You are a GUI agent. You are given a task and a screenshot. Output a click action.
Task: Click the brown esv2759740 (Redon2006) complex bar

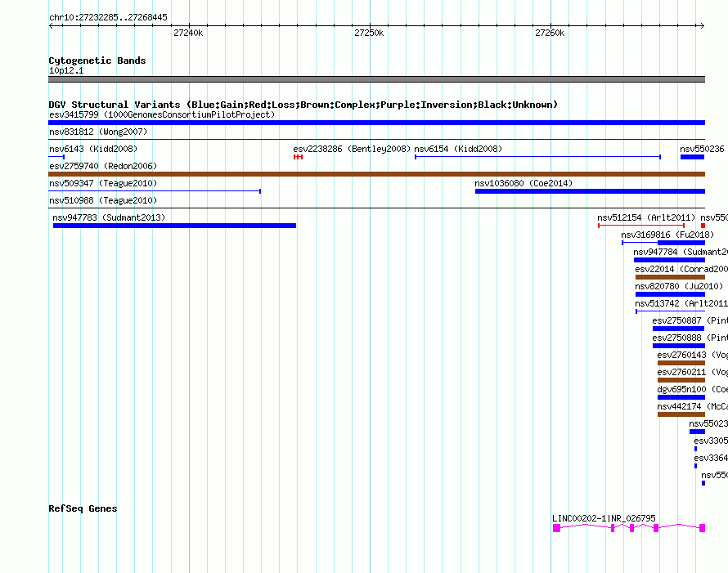tap(376, 174)
